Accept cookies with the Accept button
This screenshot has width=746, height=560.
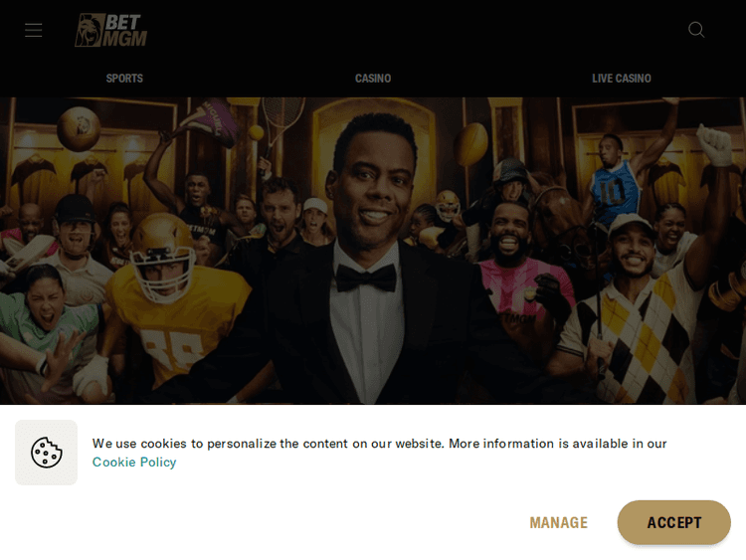pos(673,522)
